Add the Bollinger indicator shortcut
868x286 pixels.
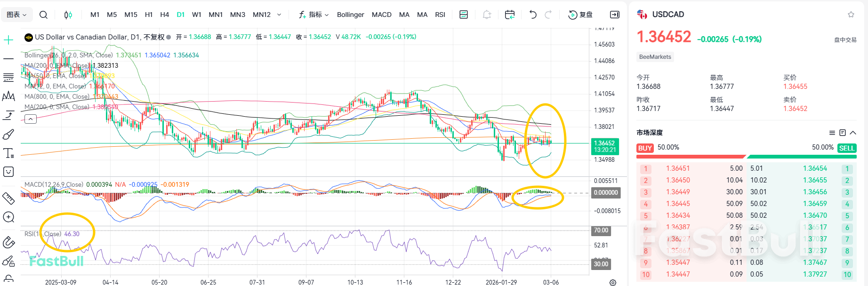tap(350, 15)
